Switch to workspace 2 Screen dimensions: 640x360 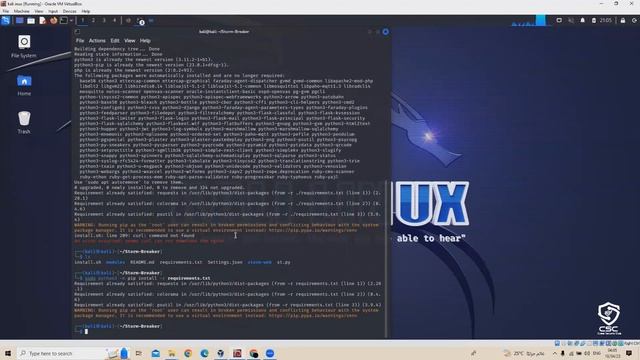coord(93,20)
